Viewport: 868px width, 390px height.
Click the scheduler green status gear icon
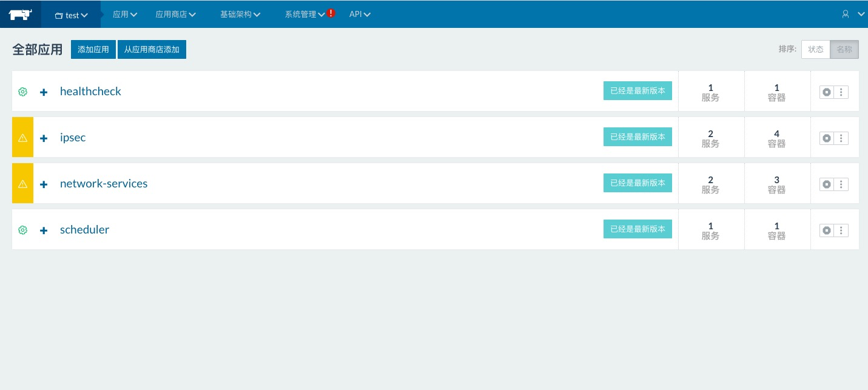pyautogui.click(x=23, y=230)
